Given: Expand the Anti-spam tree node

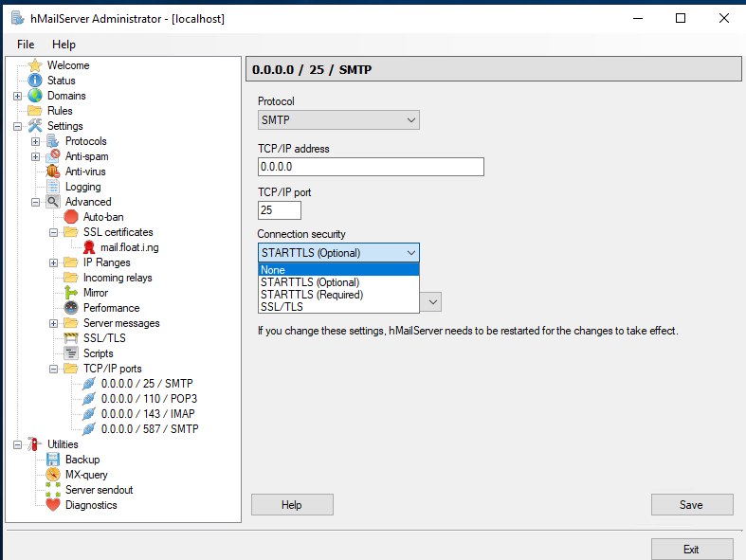Looking at the screenshot, I should pos(36,156).
